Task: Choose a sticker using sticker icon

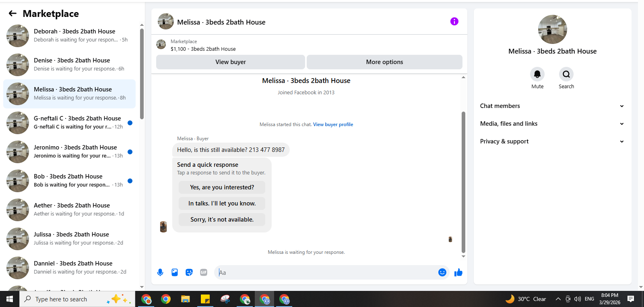Action: (x=189, y=272)
